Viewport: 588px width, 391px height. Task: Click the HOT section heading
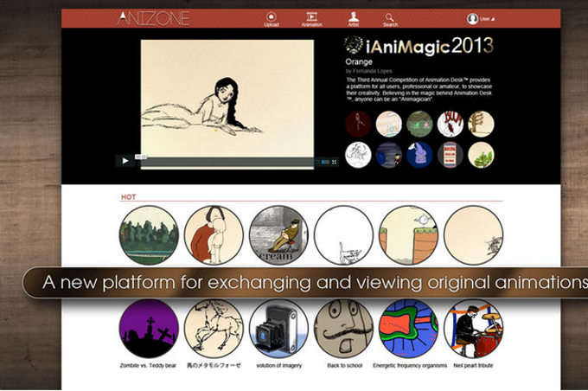128,197
